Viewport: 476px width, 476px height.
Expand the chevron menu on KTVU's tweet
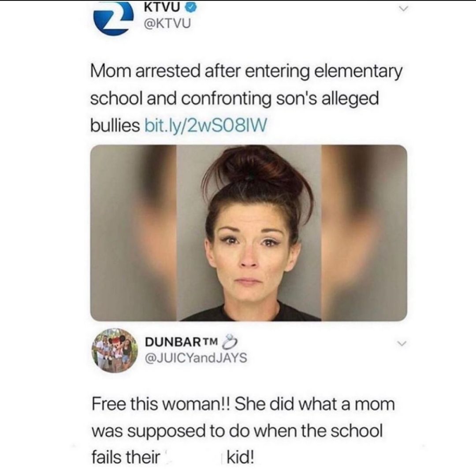pos(403,9)
